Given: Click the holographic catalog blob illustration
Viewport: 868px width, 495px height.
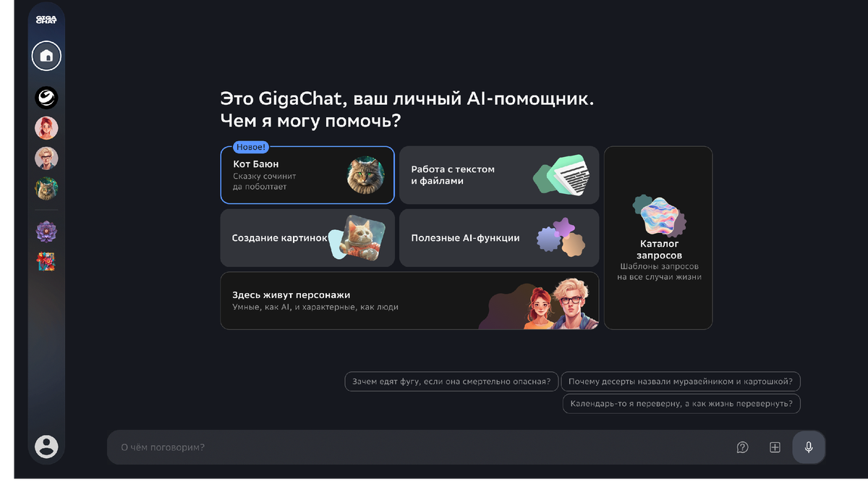Looking at the screenshot, I should pyautogui.click(x=659, y=215).
